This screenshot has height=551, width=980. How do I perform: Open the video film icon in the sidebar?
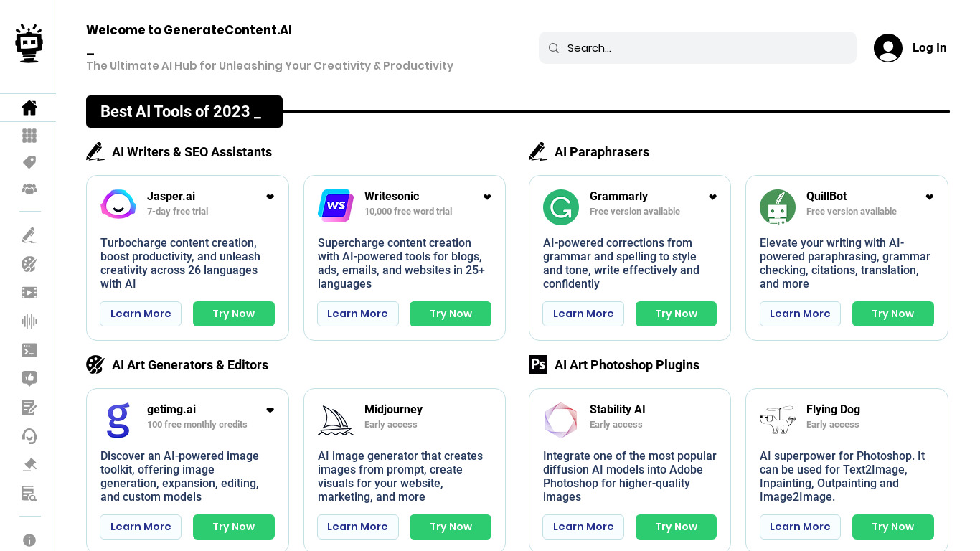(x=29, y=293)
